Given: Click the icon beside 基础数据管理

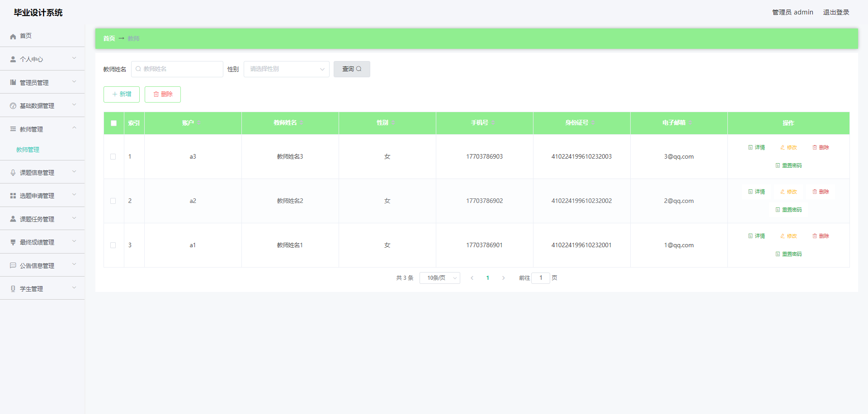Looking at the screenshot, I should [13, 106].
